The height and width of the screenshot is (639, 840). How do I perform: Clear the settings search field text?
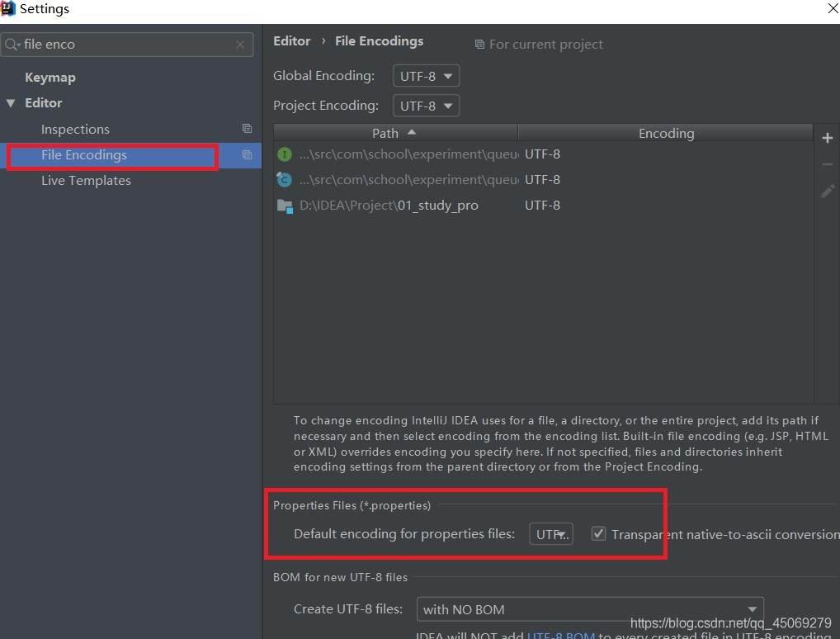click(240, 45)
